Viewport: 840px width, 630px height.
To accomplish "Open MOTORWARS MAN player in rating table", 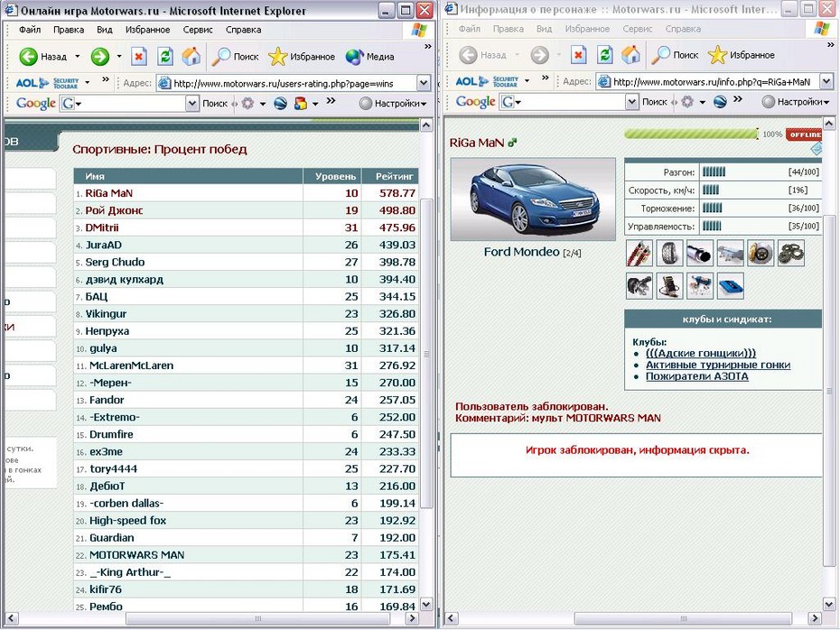I will pyautogui.click(x=136, y=555).
